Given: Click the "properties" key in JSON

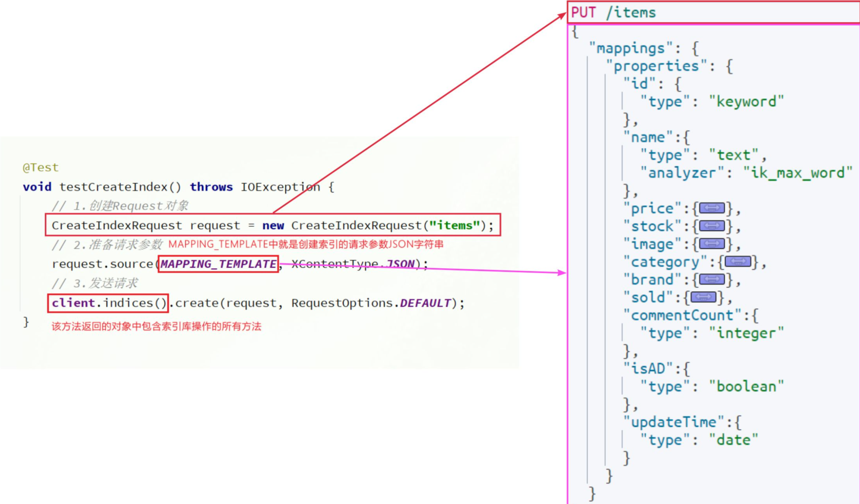Looking at the screenshot, I should 656,66.
